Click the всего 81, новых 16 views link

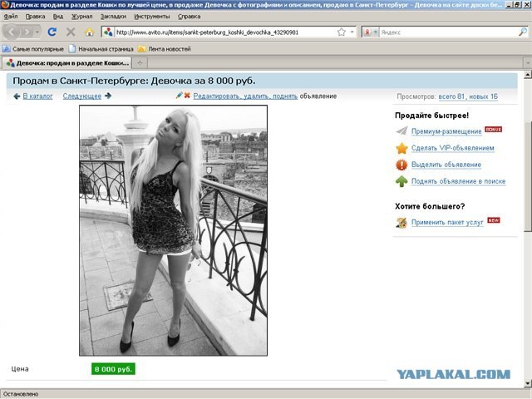point(468,96)
